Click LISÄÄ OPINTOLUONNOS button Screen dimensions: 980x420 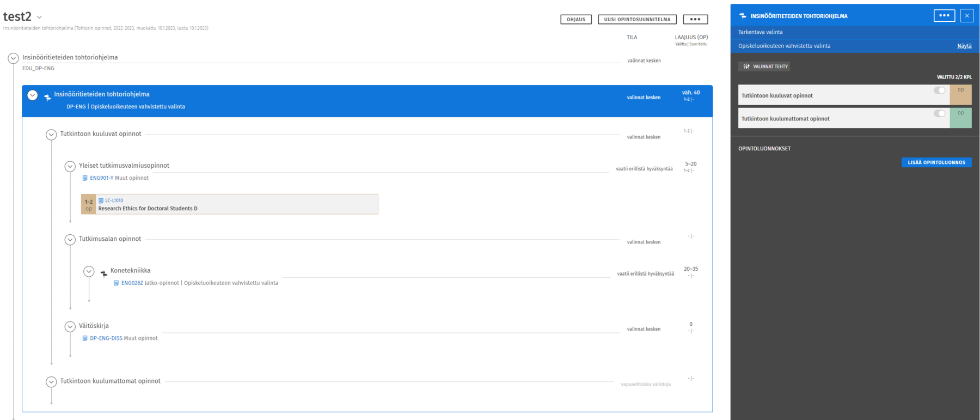pyautogui.click(x=936, y=162)
